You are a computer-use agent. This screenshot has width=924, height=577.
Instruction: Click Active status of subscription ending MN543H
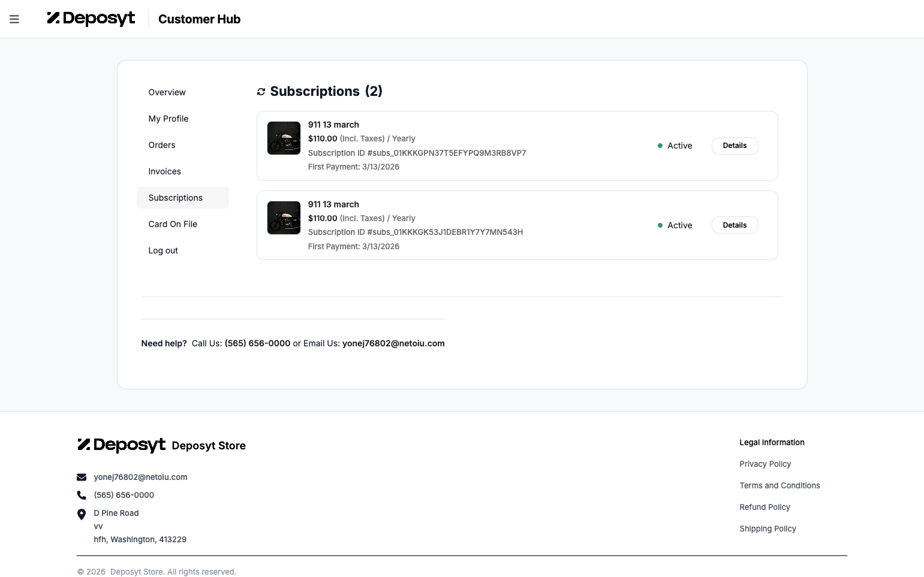point(675,225)
